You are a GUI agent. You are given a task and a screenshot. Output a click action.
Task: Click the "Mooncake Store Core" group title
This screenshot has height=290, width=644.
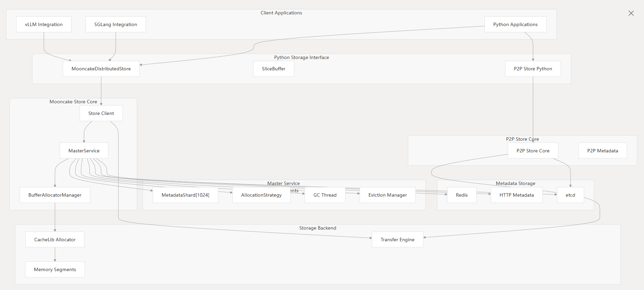click(x=73, y=102)
